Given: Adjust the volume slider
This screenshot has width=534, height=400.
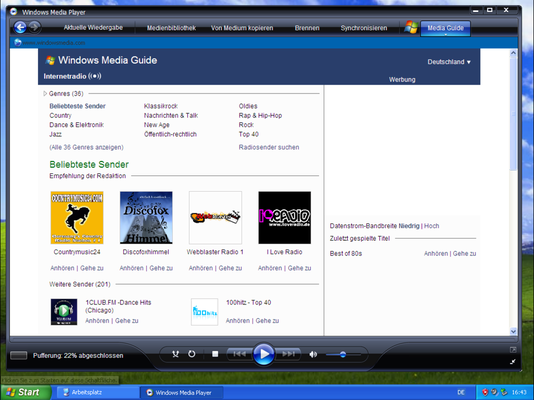Looking at the screenshot, I should click(343, 354).
